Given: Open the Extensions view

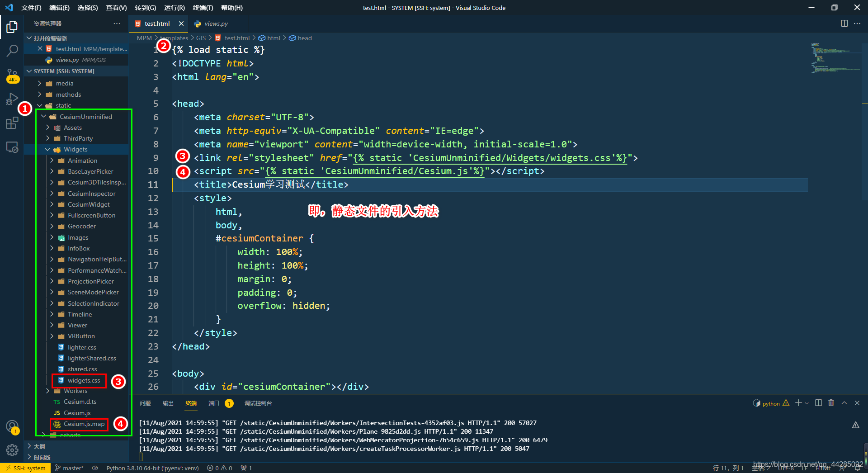Looking at the screenshot, I should (x=12, y=123).
